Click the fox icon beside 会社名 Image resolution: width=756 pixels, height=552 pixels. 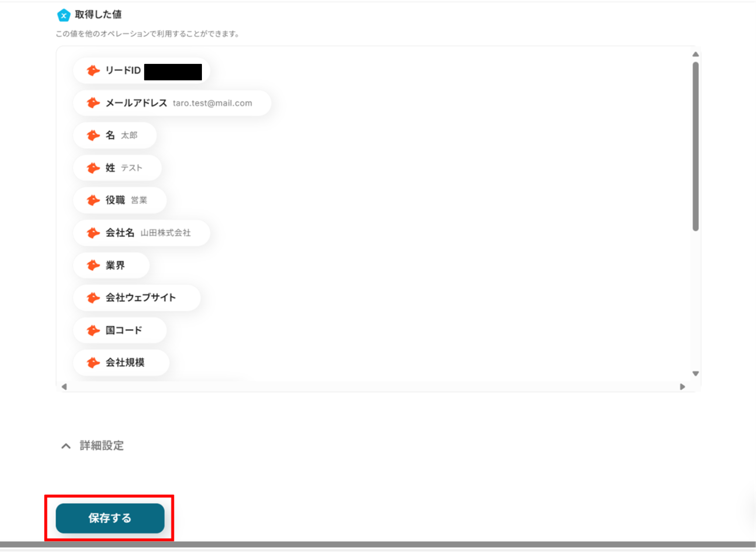click(93, 233)
